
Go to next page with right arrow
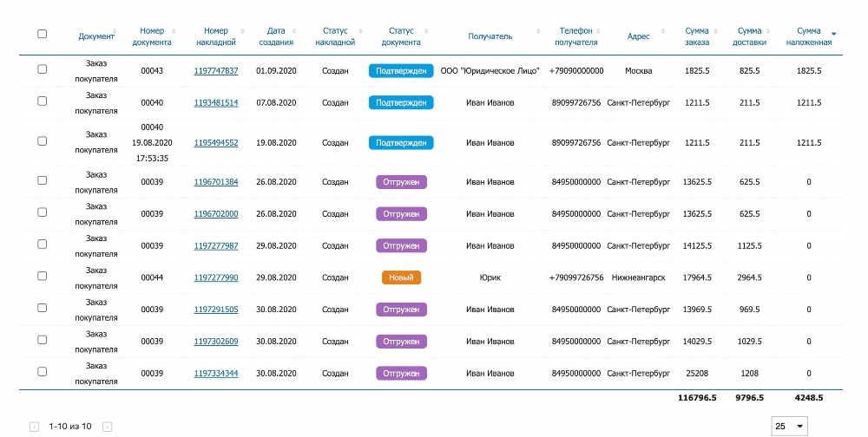pos(107,427)
